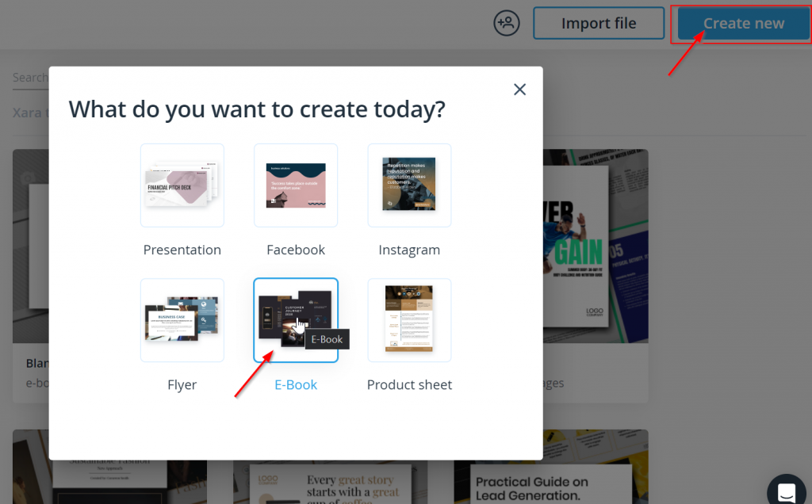Click the Import file button

599,23
